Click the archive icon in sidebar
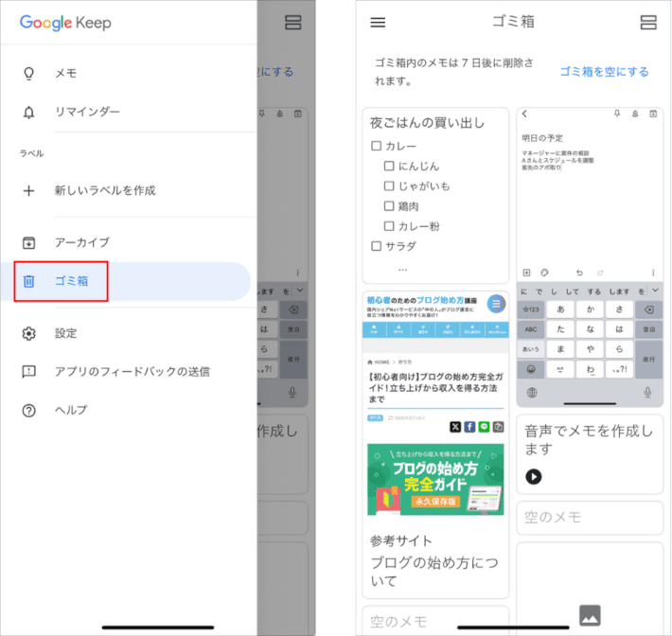 click(x=28, y=242)
